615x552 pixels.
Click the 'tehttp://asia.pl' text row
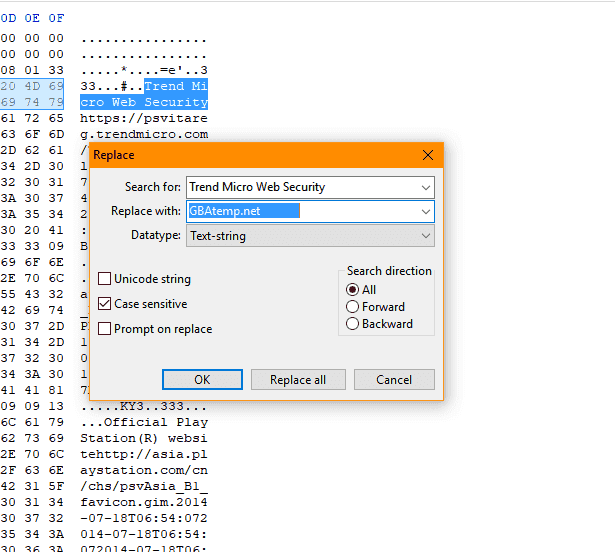point(144,454)
